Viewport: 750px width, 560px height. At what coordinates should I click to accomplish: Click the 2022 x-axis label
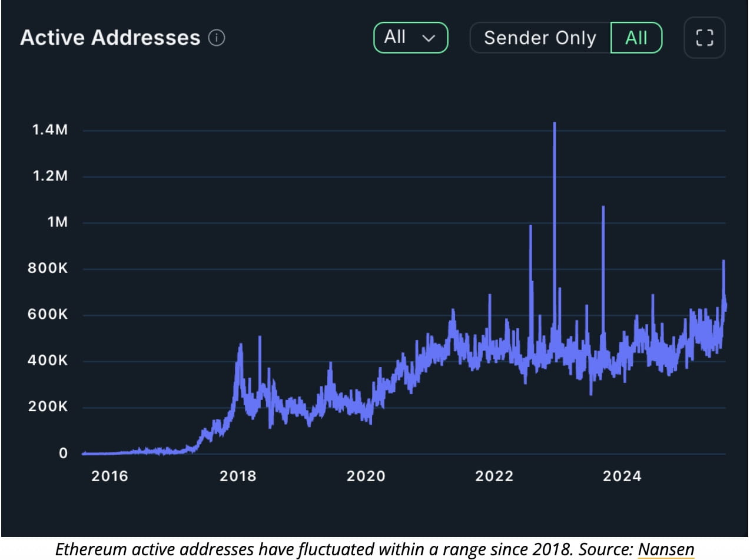point(494,476)
